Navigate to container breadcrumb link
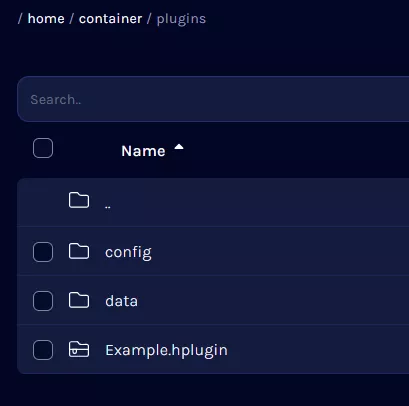The height and width of the screenshot is (406, 409). [x=110, y=19]
